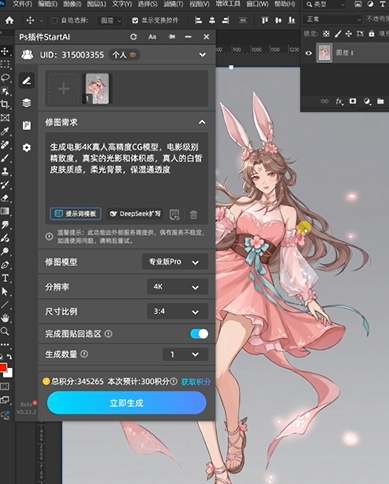Select the Hand tool
Image resolution: width=389 pixels, height=484 pixels.
5,318
